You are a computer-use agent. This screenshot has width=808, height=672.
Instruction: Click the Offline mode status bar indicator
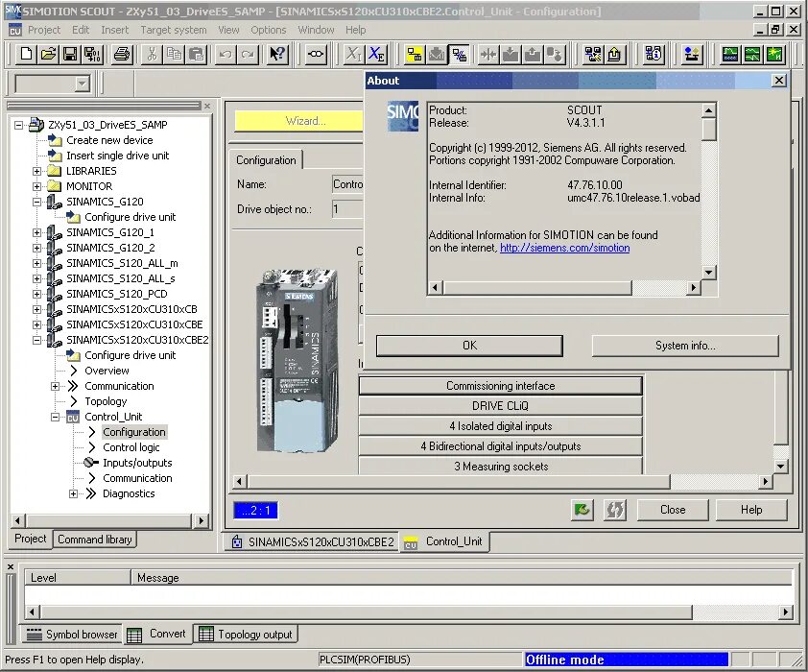click(x=626, y=660)
